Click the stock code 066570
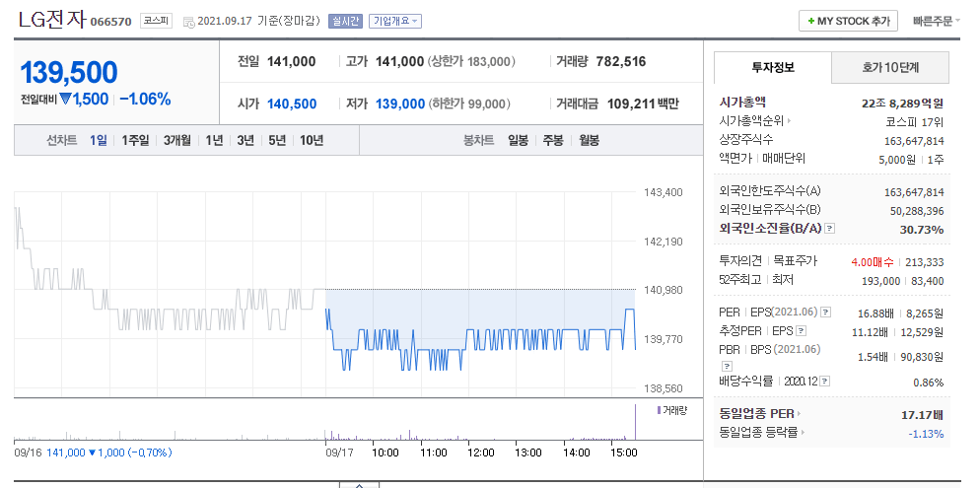The image size is (980, 488). click(110, 22)
